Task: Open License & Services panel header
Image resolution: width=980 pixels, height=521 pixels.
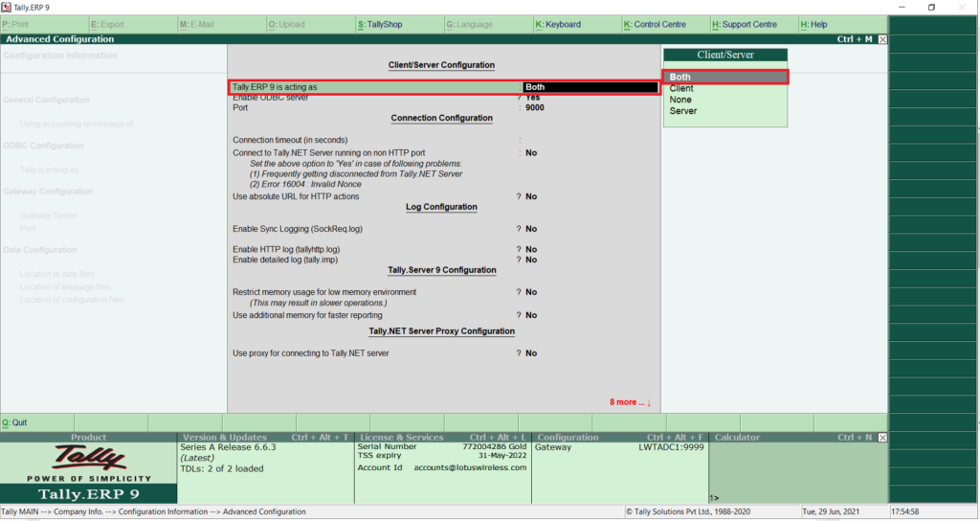Action: point(443,437)
